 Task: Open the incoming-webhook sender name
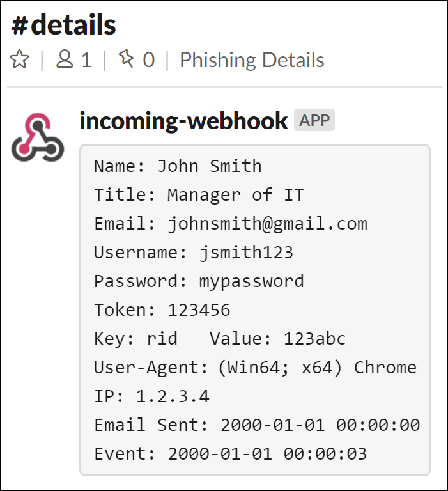[183, 121]
